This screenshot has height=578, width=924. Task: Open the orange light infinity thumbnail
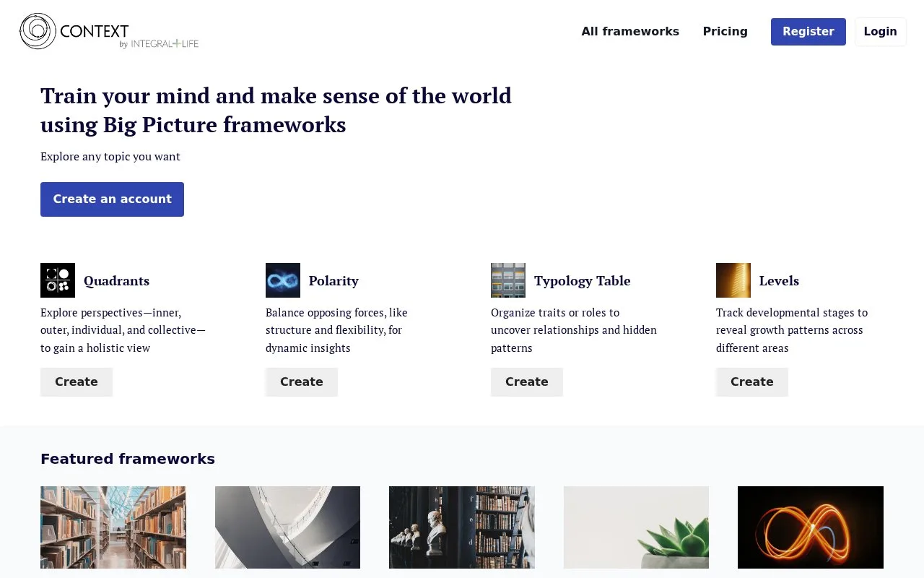(811, 527)
